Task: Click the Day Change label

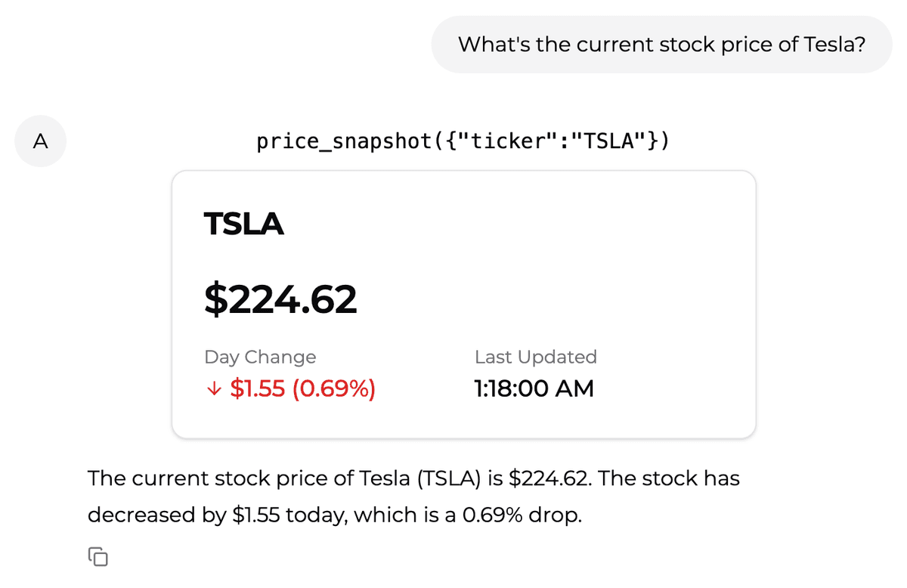Action: coord(260,357)
